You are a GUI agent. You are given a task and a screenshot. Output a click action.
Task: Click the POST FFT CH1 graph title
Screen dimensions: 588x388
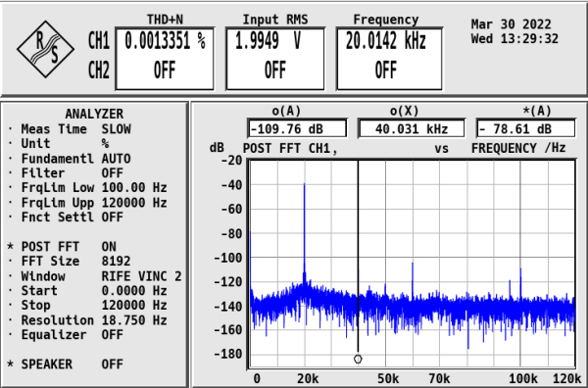290,149
